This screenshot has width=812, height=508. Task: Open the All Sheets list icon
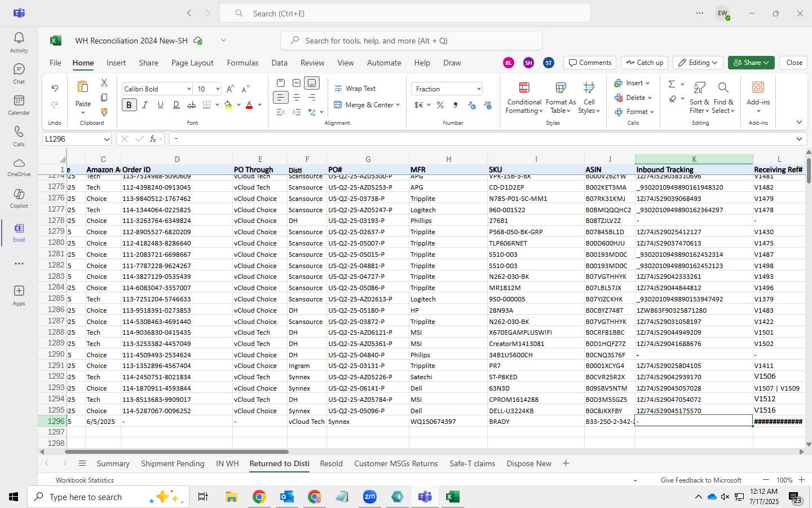82,463
